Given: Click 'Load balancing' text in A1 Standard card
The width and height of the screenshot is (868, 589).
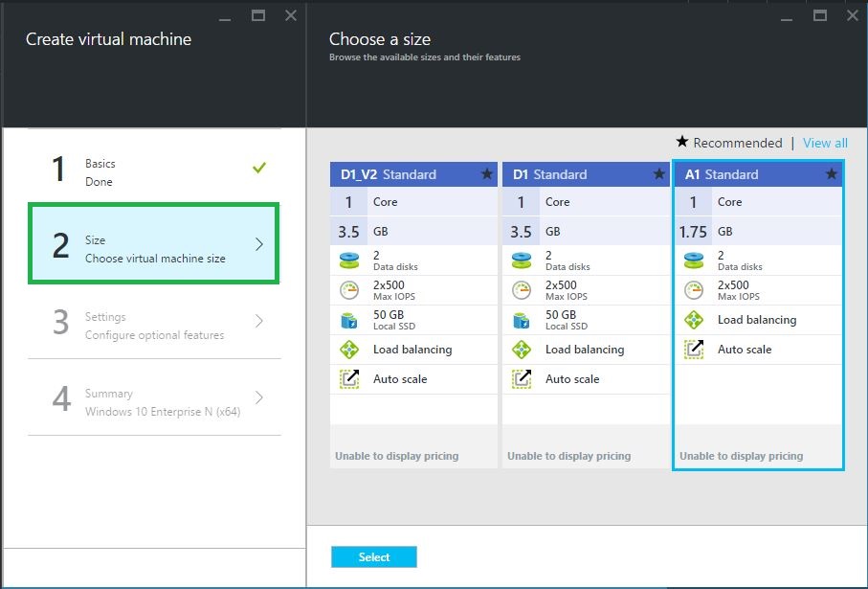Looking at the screenshot, I should tap(757, 320).
